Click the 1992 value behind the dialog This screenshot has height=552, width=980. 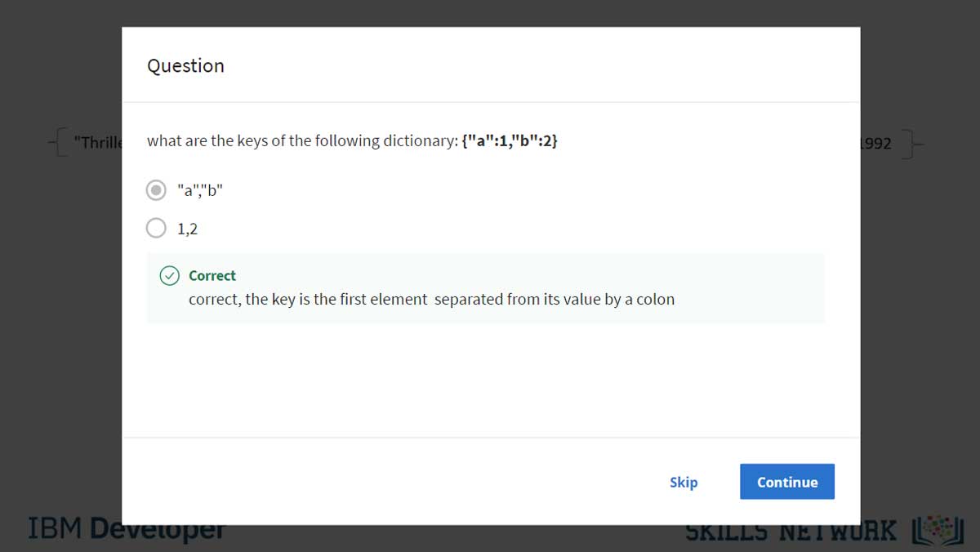876,145
